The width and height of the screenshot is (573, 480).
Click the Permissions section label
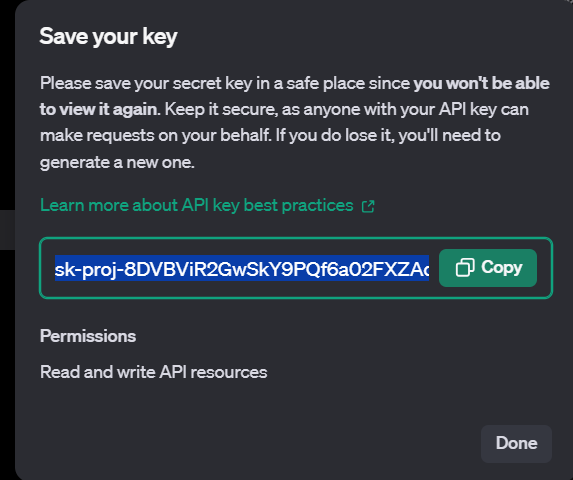[88, 336]
